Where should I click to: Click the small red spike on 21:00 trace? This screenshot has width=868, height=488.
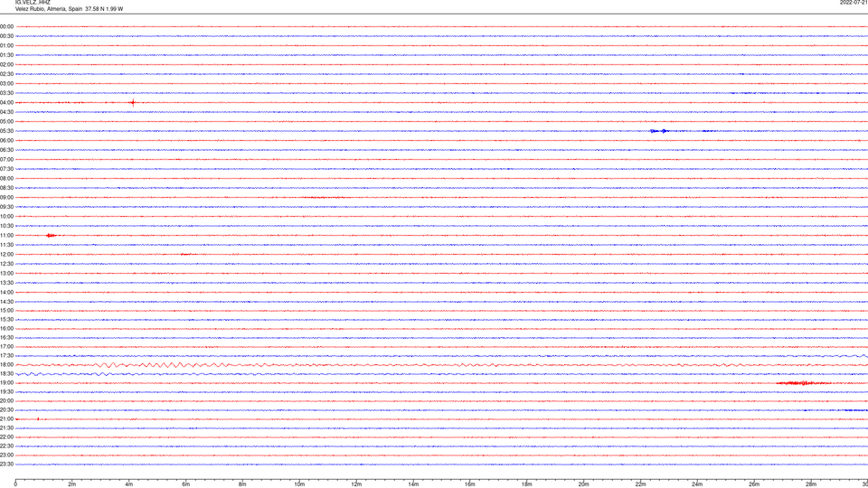(x=38, y=418)
